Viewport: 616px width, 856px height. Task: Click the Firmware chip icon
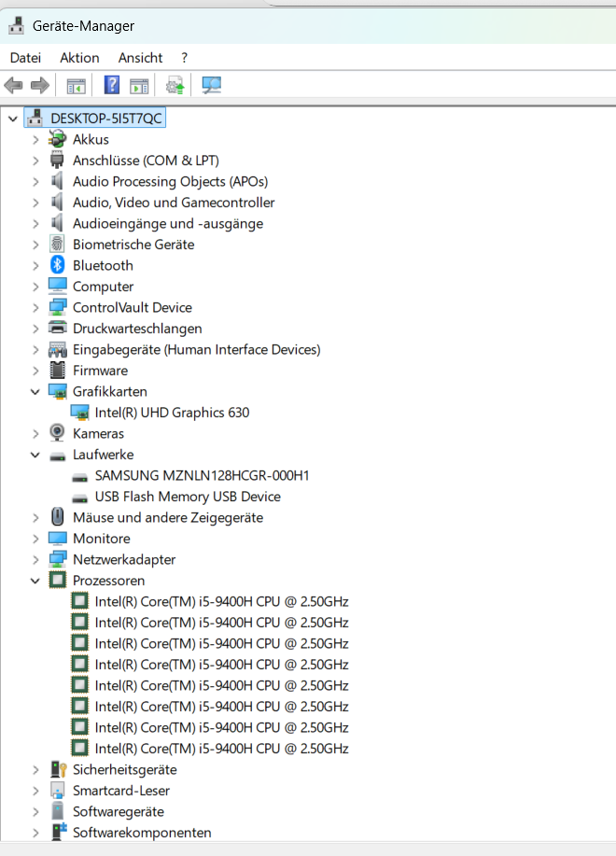57,371
